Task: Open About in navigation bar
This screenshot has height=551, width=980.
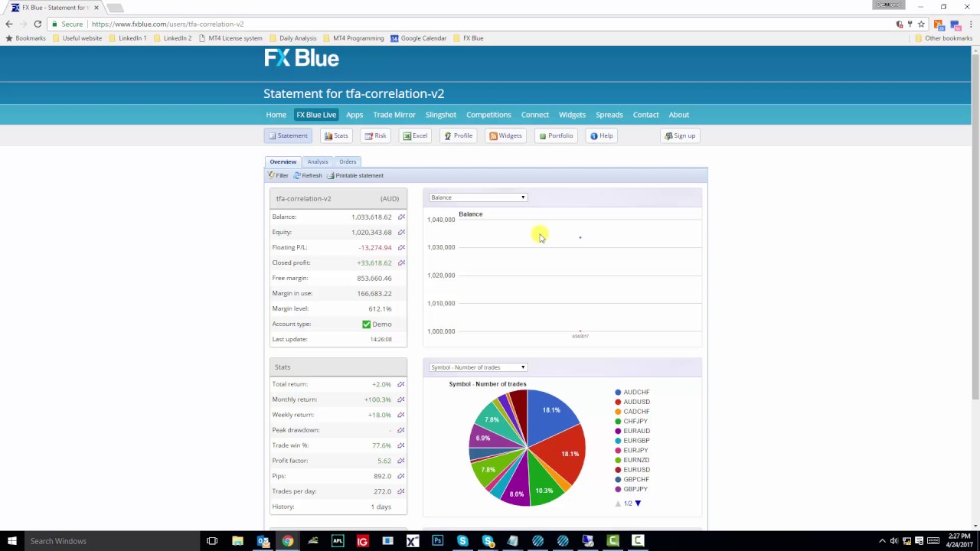Action: 679,115
